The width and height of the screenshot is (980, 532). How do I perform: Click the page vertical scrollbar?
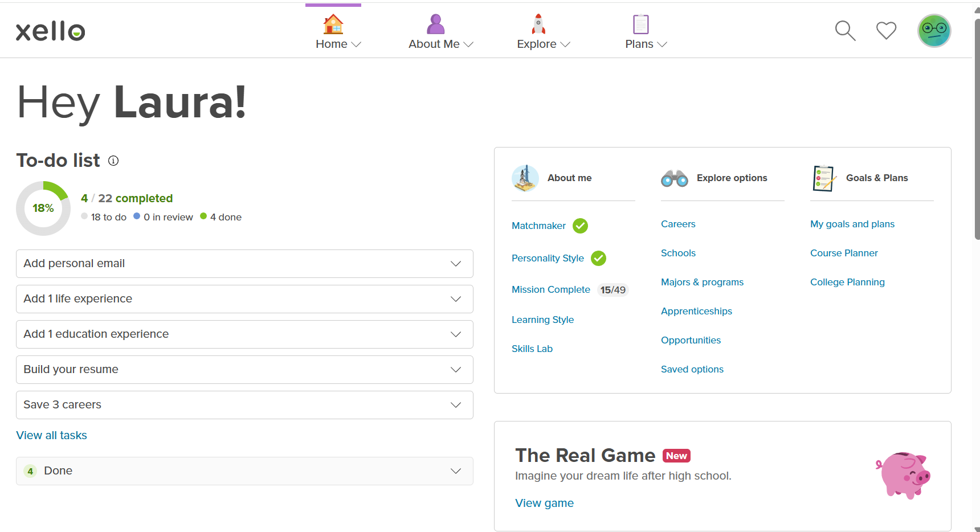977,131
